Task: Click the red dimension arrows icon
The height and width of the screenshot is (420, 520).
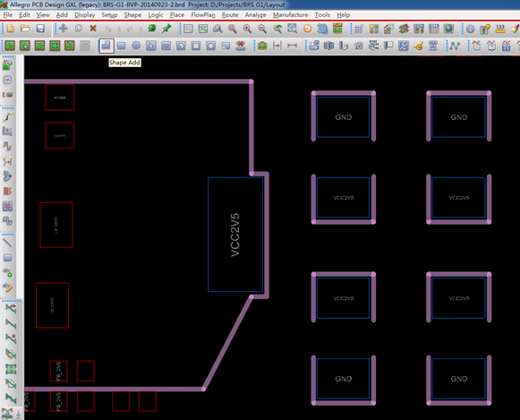Action: tap(292, 46)
